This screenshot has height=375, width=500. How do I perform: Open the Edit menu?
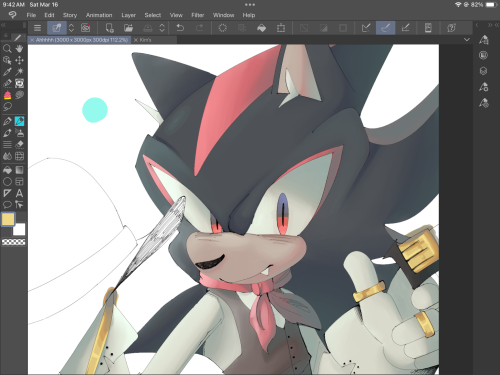[x=49, y=15]
